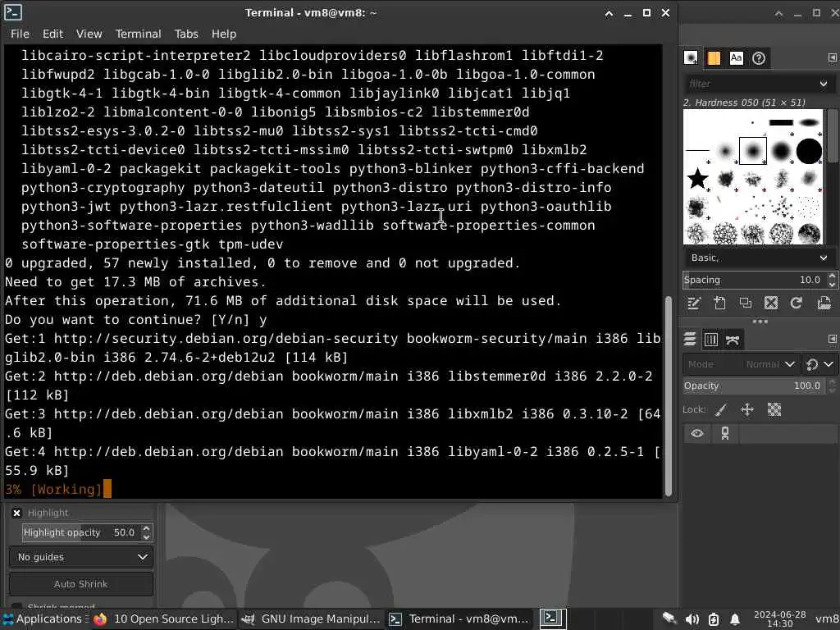Switch to the Firefox taskbar window
The width and height of the screenshot is (840, 630).
click(x=163, y=619)
